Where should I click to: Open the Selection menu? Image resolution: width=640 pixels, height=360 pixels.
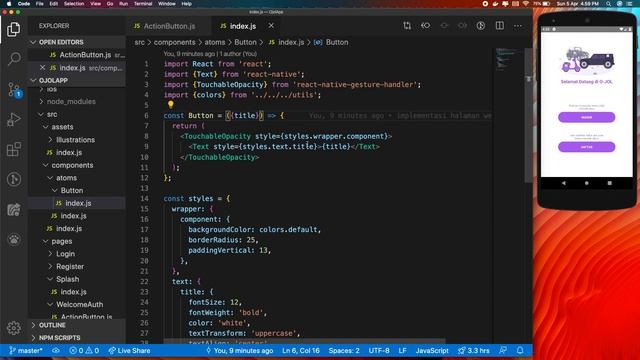pyautogui.click(x=74, y=4)
